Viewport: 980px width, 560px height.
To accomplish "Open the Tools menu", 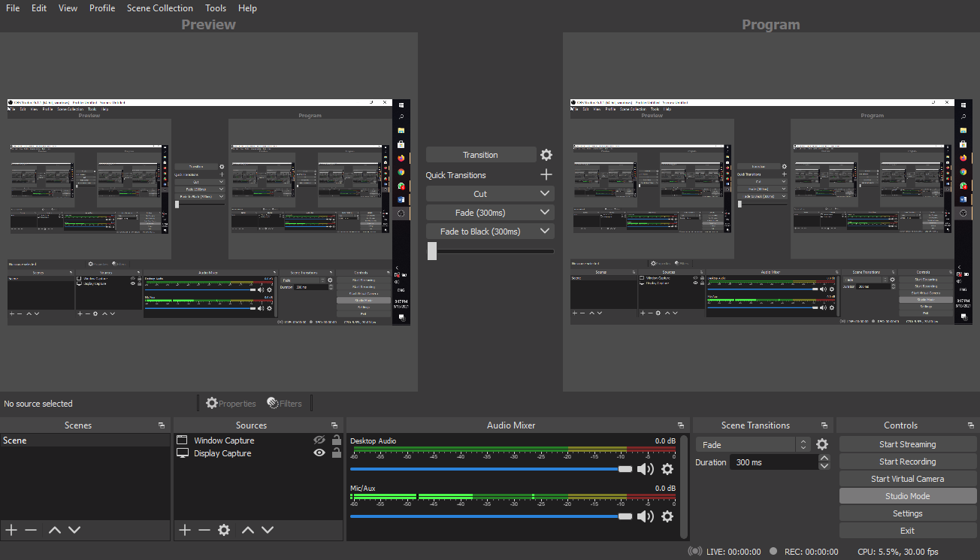I will (216, 8).
